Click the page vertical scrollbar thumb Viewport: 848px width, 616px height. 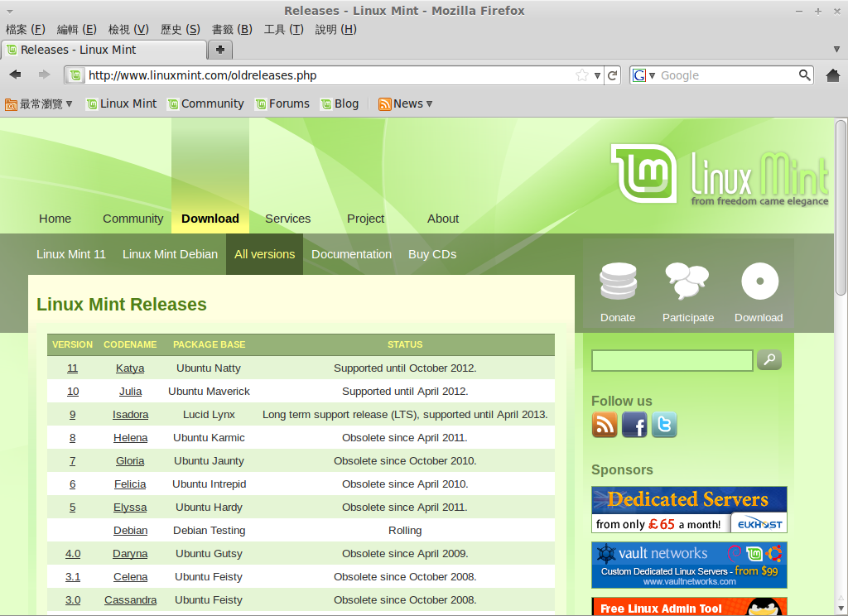[841, 207]
